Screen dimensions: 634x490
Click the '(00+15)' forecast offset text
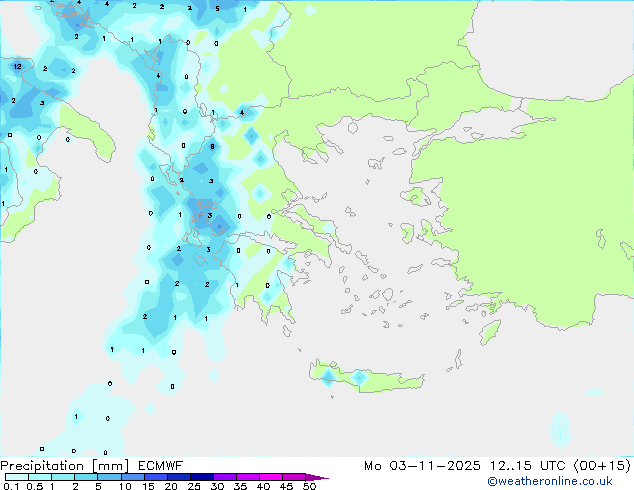click(602, 466)
